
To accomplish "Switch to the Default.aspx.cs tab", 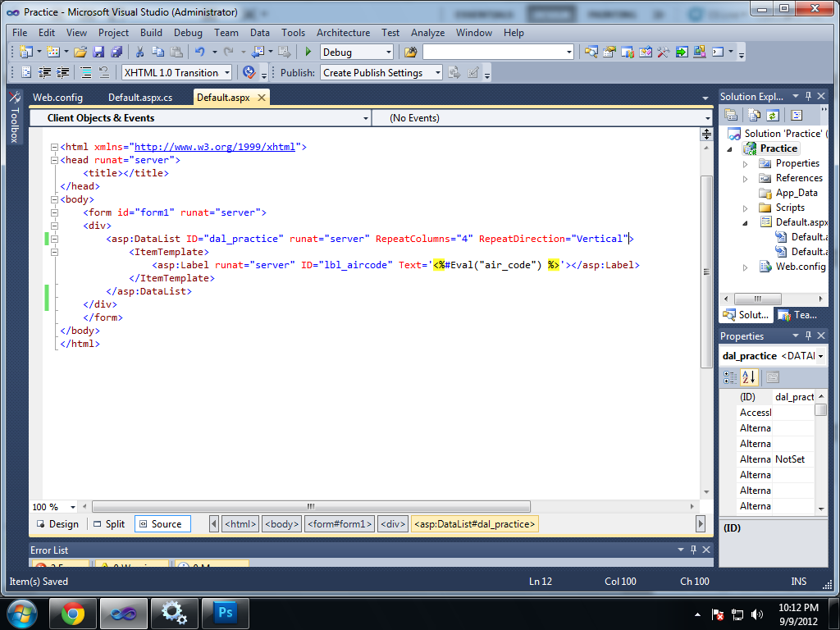I will point(140,98).
